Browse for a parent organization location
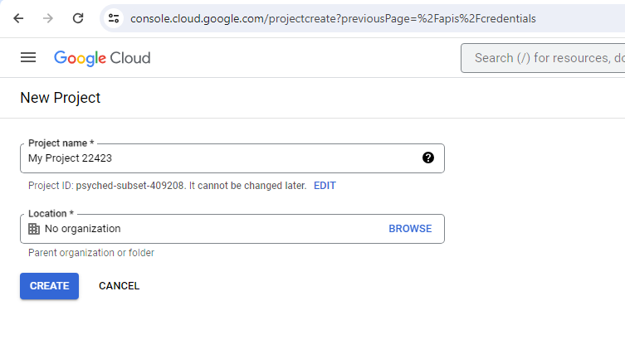The height and width of the screenshot is (364, 625). [410, 229]
